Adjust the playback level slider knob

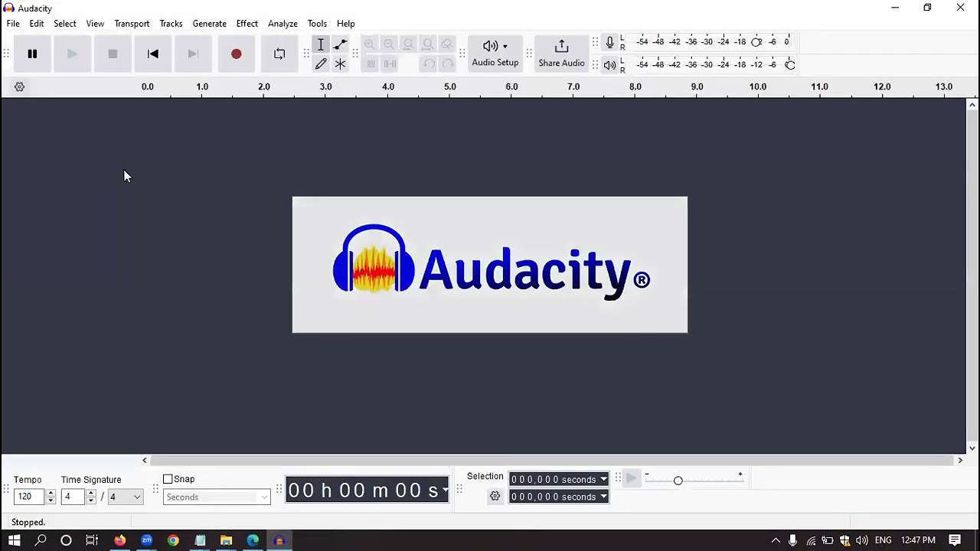click(x=790, y=65)
